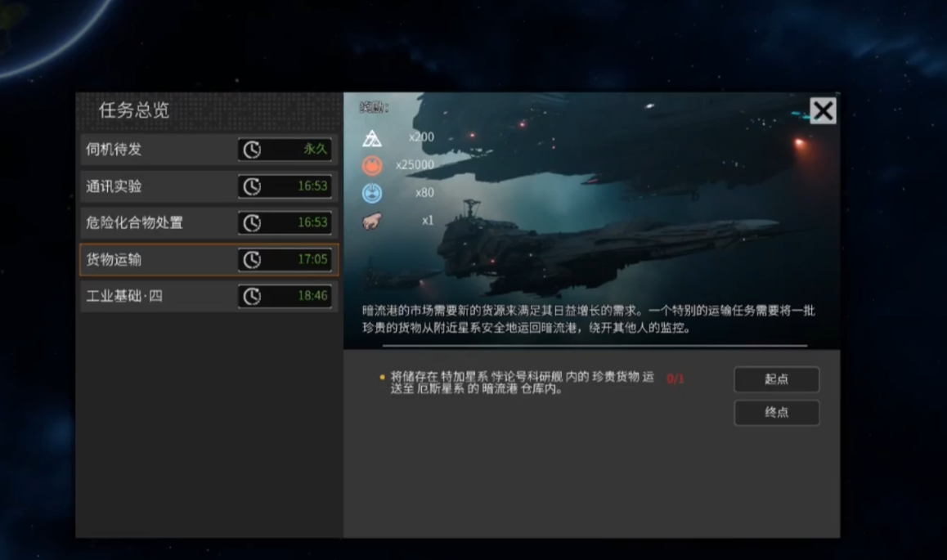The image size is (947, 560).
Task: Select the white creature reward icon x1
Action: click(372, 221)
